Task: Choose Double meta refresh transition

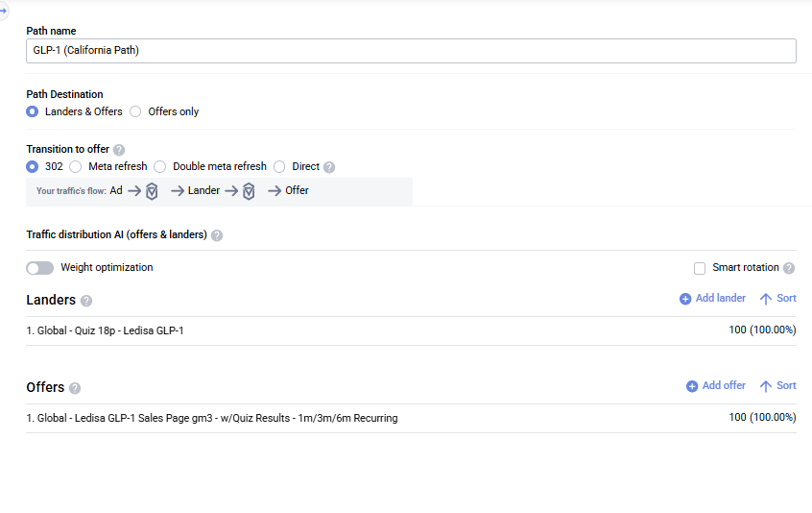Action: point(160,166)
